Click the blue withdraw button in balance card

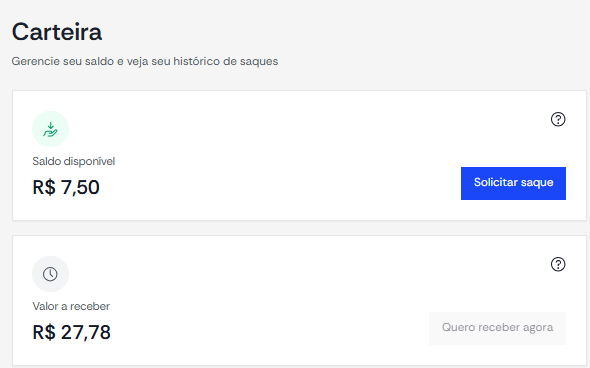513,183
